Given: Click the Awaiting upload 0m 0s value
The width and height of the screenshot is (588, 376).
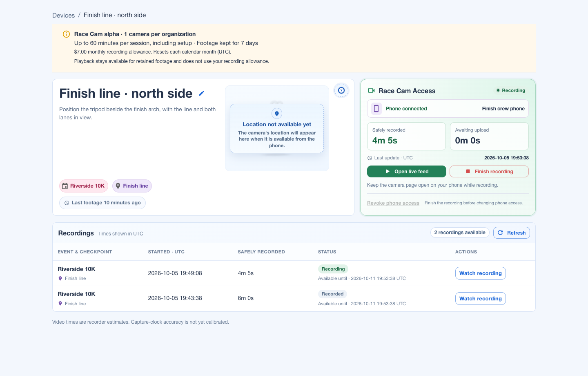Looking at the screenshot, I should tap(468, 141).
